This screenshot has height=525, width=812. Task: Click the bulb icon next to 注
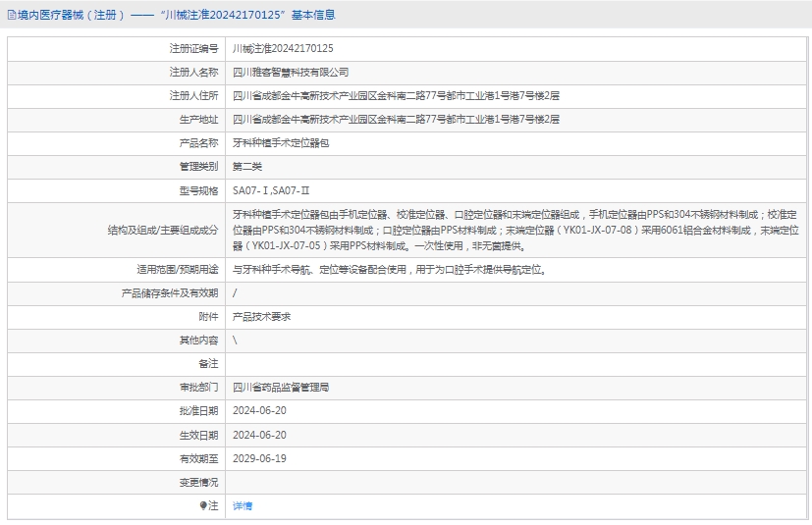(204, 506)
